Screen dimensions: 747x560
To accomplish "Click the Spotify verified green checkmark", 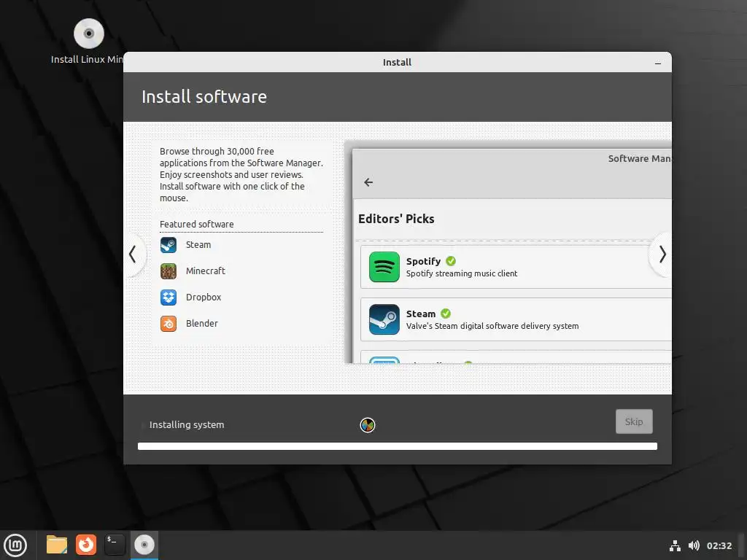I will 451,261.
